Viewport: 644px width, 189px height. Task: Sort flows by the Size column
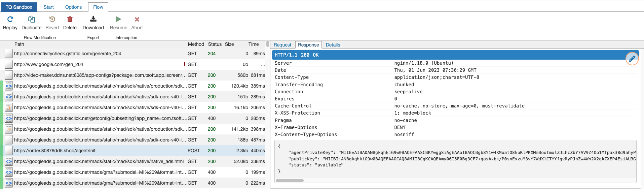click(229, 44)
